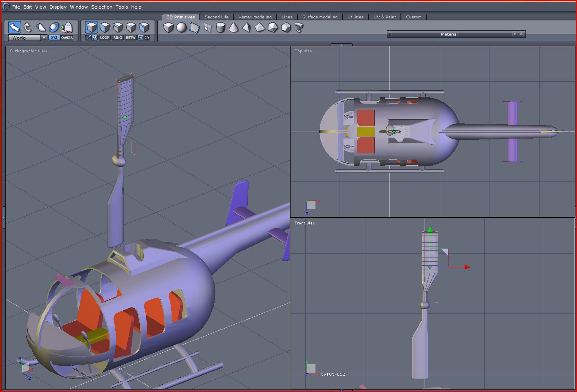Open the Display menu
This screenshot has width=577, height=392.
(58, 7)
